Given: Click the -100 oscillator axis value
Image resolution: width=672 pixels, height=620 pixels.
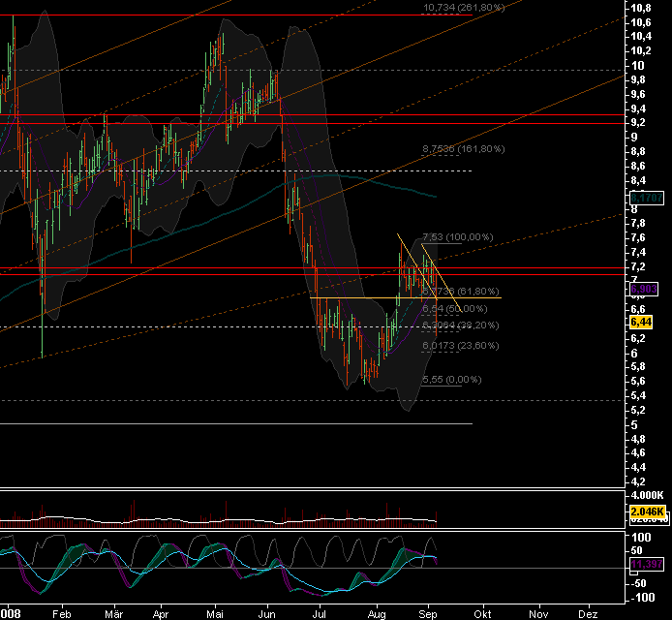Looking at the screenshot, I should 642,598.
